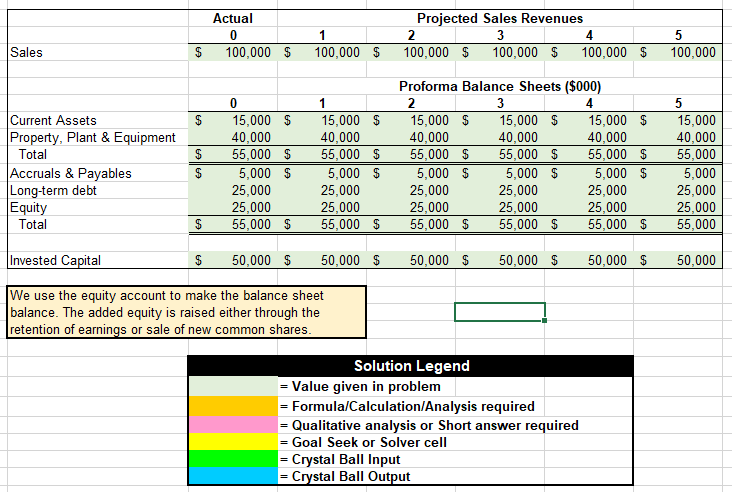The height and width of the screenshot is (492, 732).
Task: Select year 1 Long-term debt value 25,000
Action: pos(340,190)
